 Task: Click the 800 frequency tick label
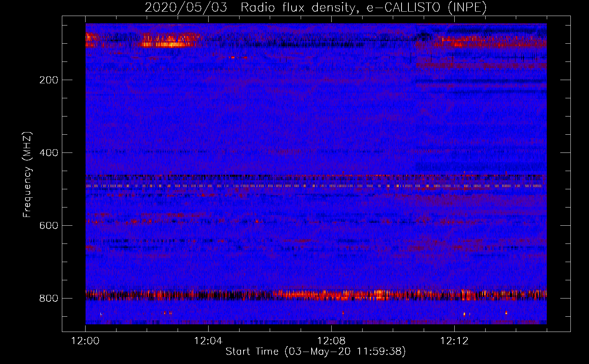pyautogui.click(x=49, y=298)
